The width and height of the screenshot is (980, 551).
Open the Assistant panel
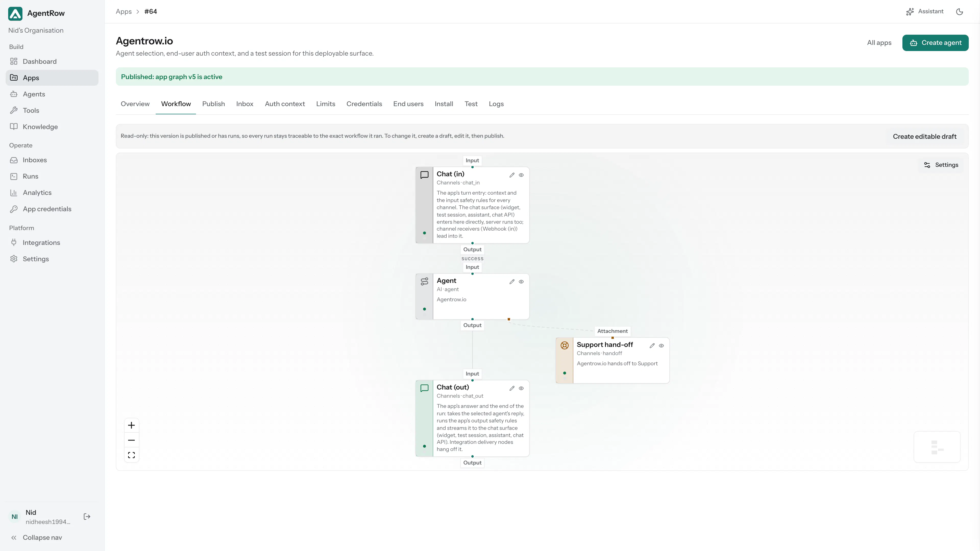pyautogui.click(x=925, y=11)
